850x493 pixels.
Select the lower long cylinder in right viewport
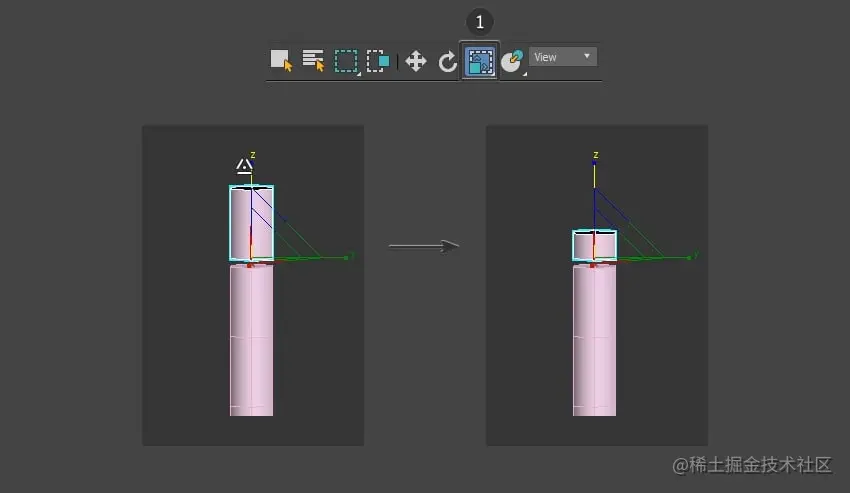594,340
